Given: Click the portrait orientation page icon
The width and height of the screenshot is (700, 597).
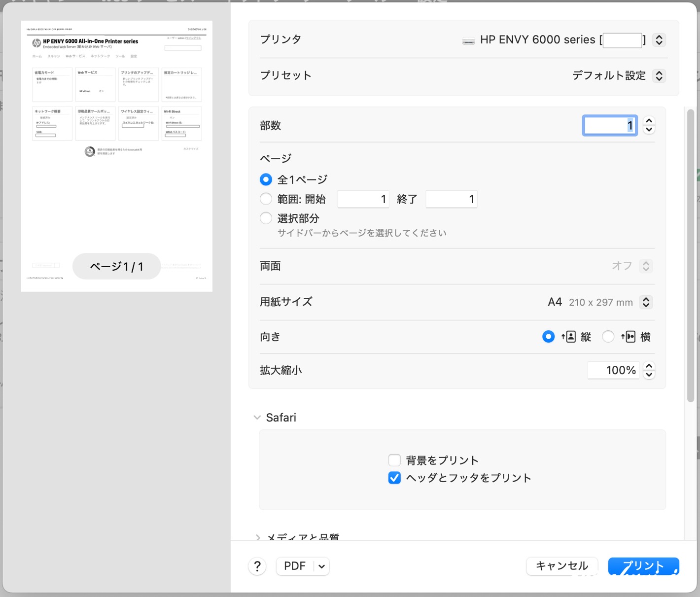Looking at the screenshot, I should (569, 337).
